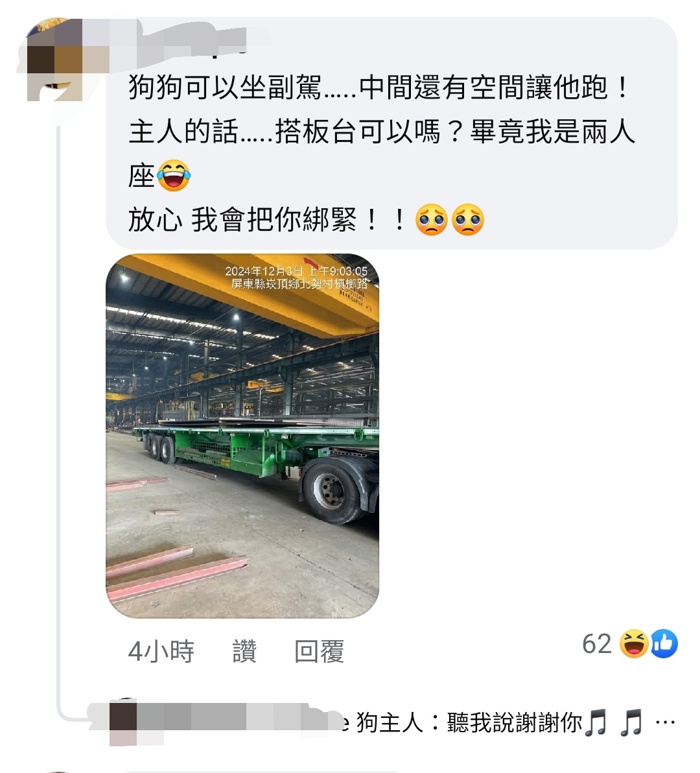
Task: Open the commenter's blurred profile picture
Action: point(54,59)
